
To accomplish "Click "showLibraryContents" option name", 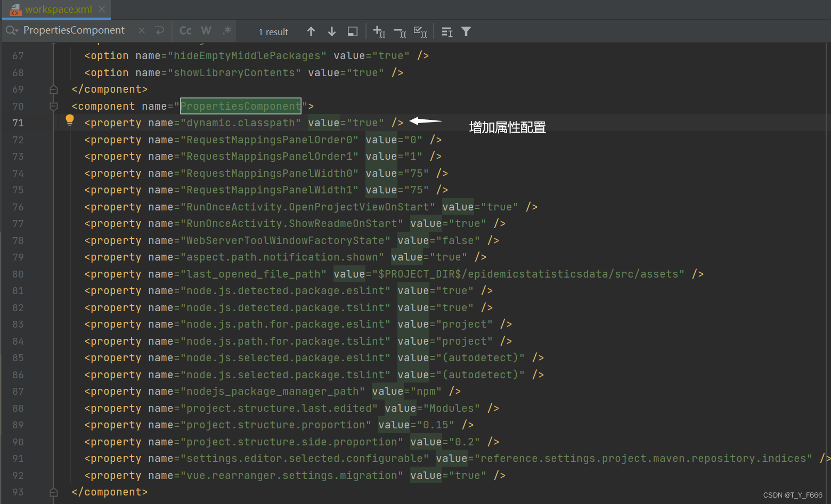I will [x=234, y=72].
